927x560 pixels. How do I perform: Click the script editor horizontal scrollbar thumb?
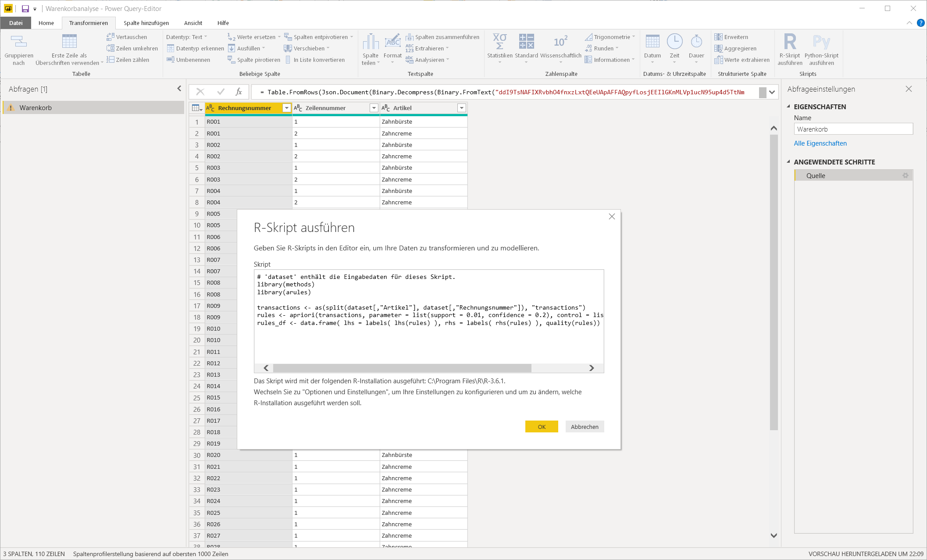click(402, 368)
